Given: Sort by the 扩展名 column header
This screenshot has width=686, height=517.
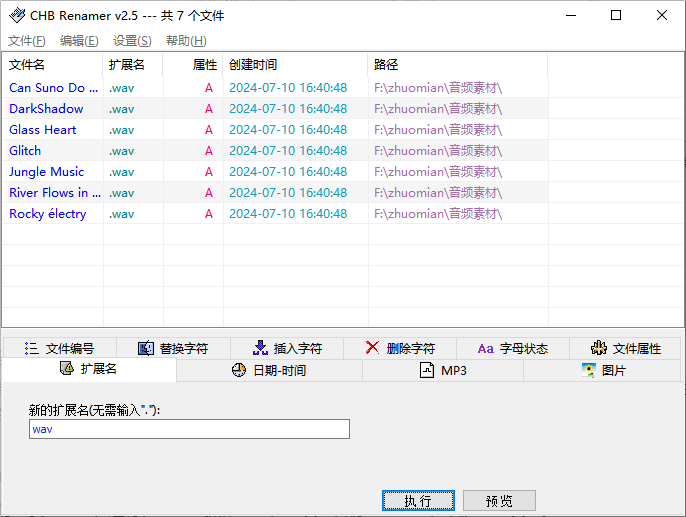Looking at the screenshot, I should 133,65.
